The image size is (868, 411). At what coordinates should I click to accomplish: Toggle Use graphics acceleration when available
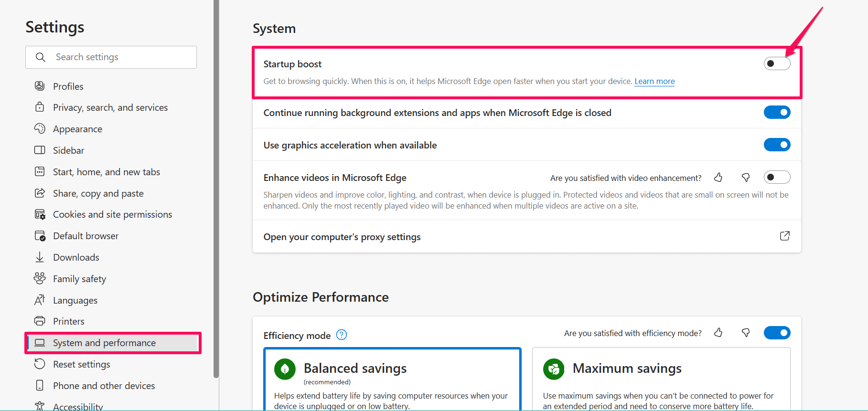click(x=777, y=145)
